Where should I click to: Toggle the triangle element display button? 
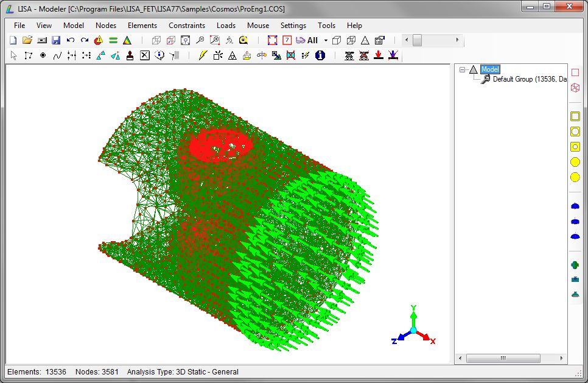point(365,40)
